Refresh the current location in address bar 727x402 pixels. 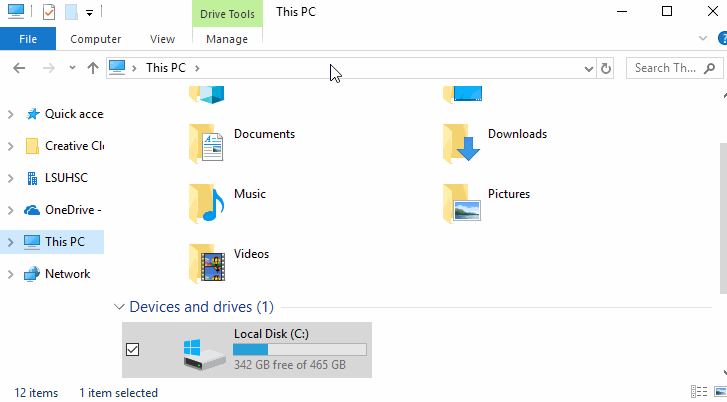(605, 68)
